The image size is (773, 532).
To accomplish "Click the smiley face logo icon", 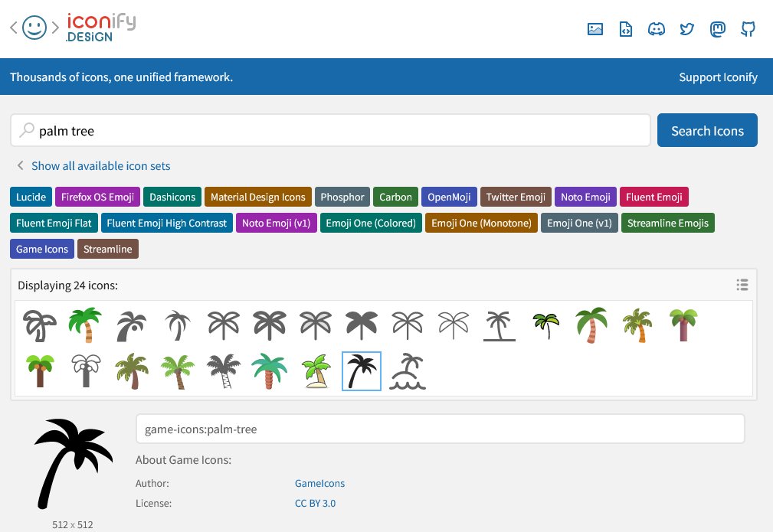I will coord(34,28).
